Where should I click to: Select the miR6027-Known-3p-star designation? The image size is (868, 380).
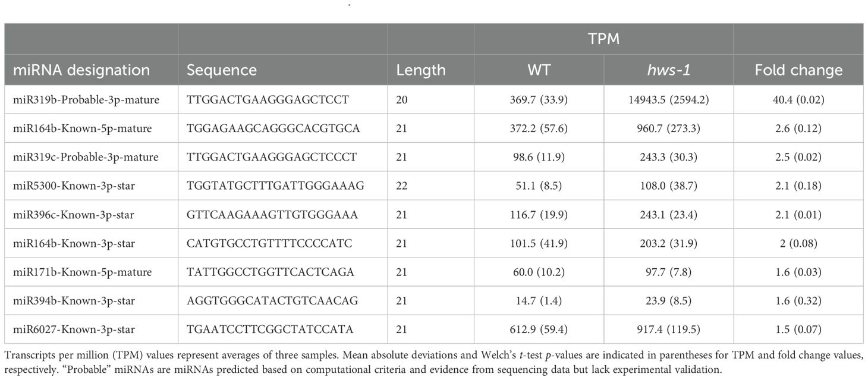click(74, 329)
